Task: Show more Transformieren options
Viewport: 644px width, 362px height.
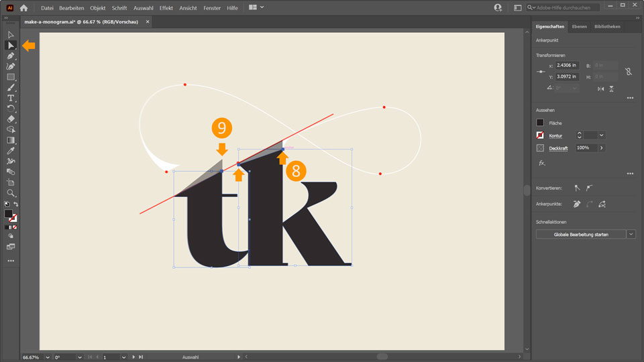Action: (x=630, y=98)
